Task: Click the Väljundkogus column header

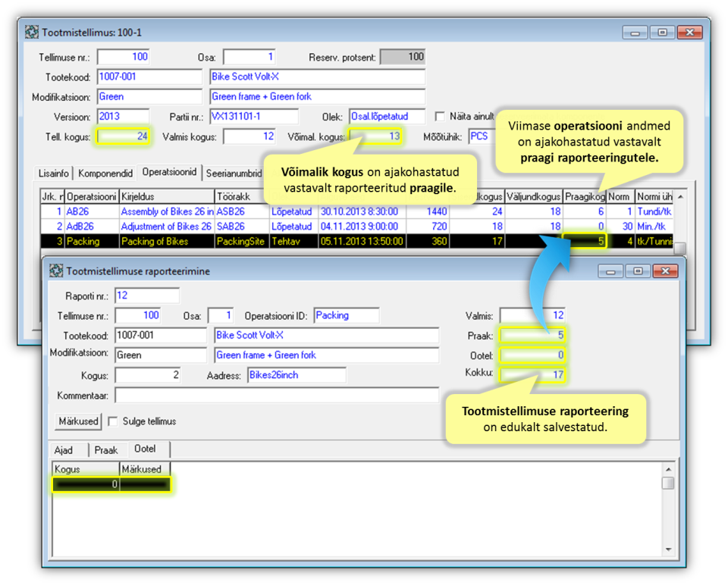Action: pos(533,197)
